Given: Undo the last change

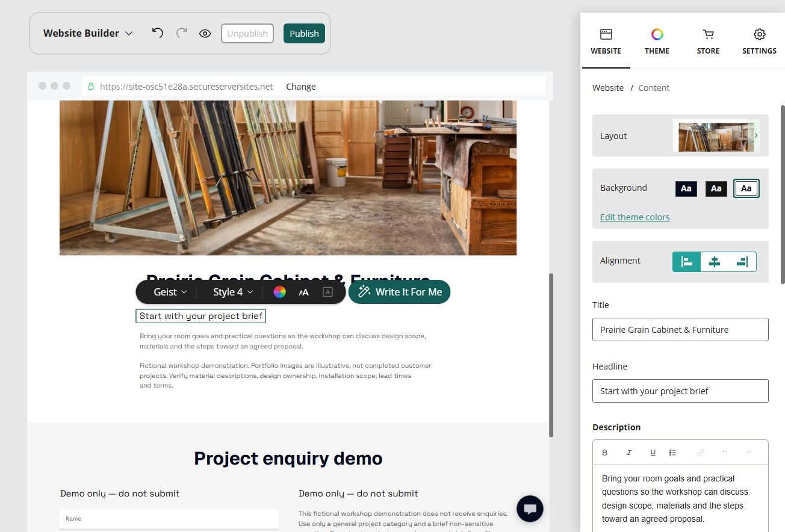Looking at the screenshot, I should [x=157, y=33].
